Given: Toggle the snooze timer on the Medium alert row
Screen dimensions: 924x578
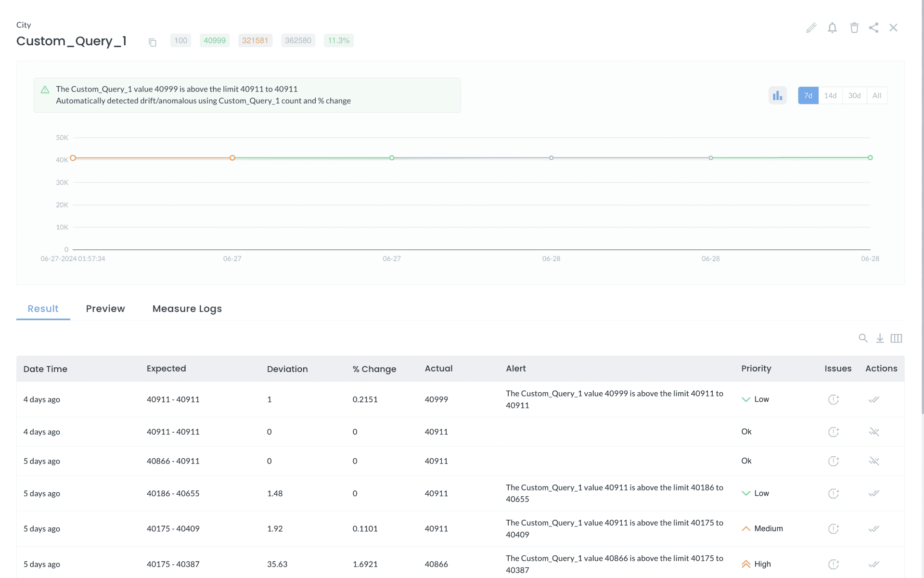Looking at the screenshot, I should click(834, 528).
